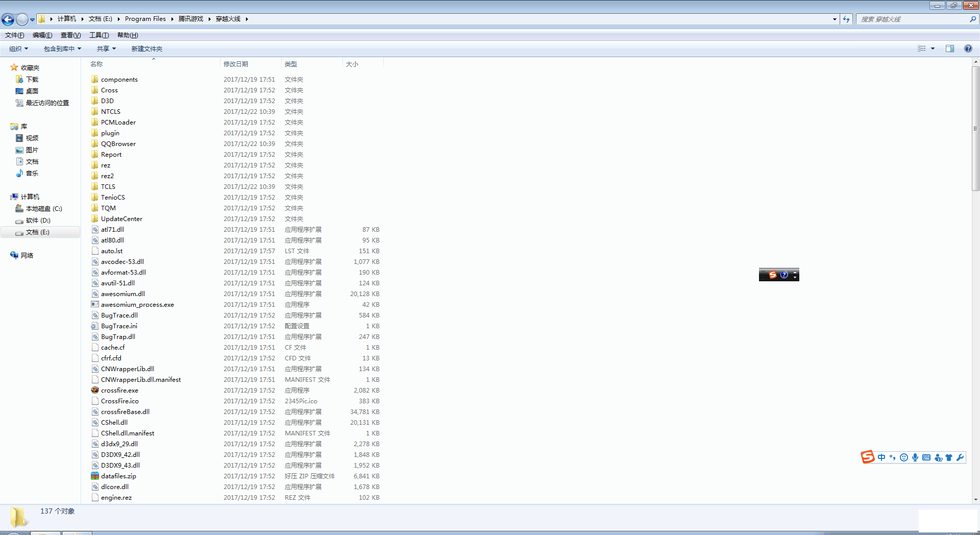Image resolution: width=980 pixels, height=535 pixels.
Task: Open the 查看(V) menu
Action: pyautogui.click(x=70, y=35)
